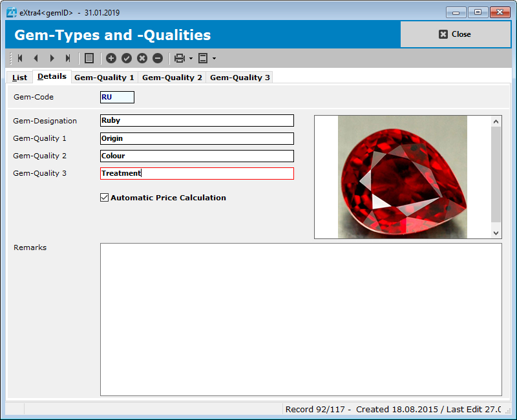Open the print function icon
This screenshot has width=517, height=420.
pos(178,58)
